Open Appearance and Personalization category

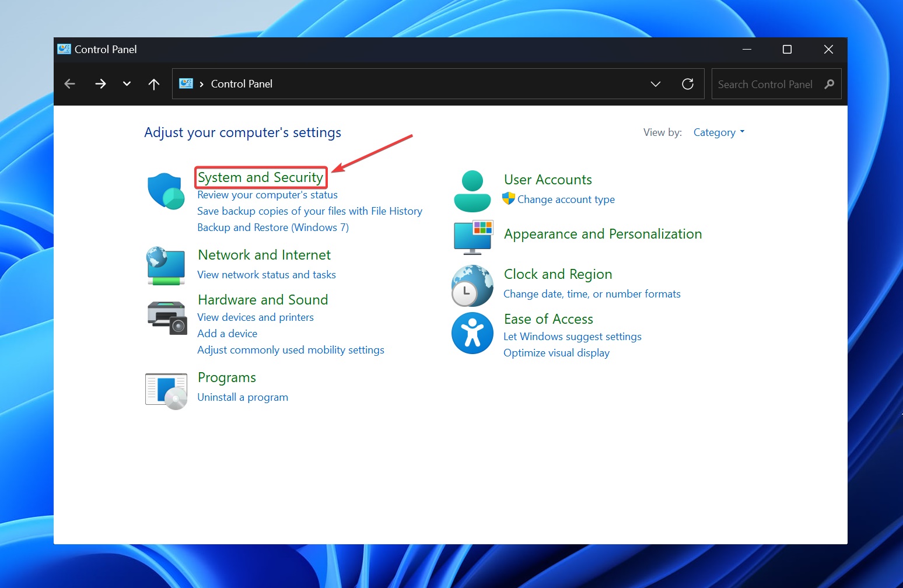click(603, 234)
